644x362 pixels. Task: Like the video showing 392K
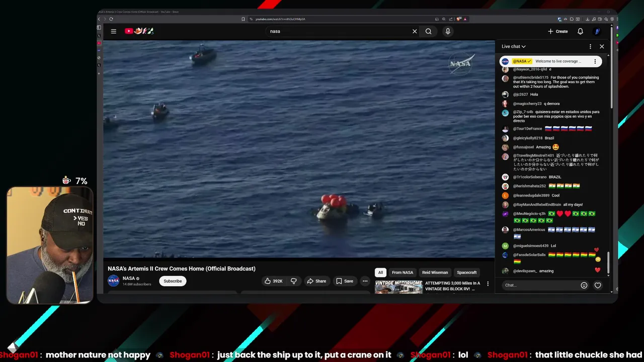click(274, 281)
